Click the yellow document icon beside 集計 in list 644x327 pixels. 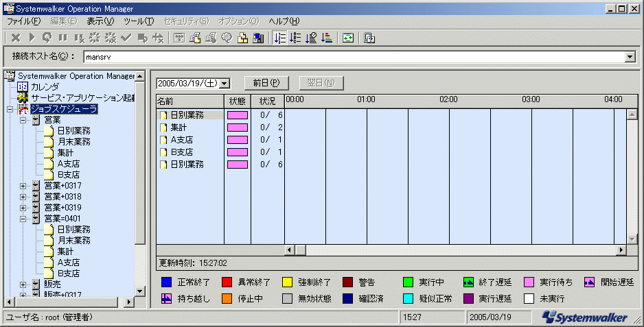pyautogui.click(x=163, y=128)
